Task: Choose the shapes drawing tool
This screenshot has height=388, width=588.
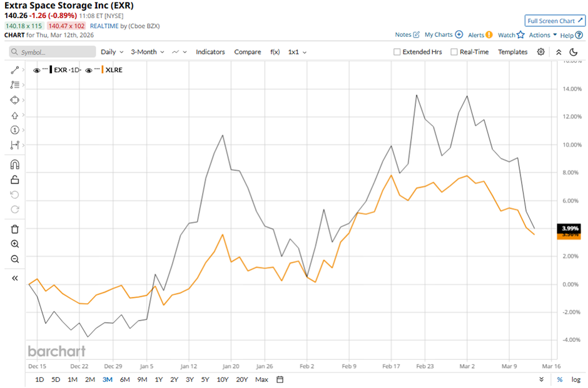Action: click(14, 100)
